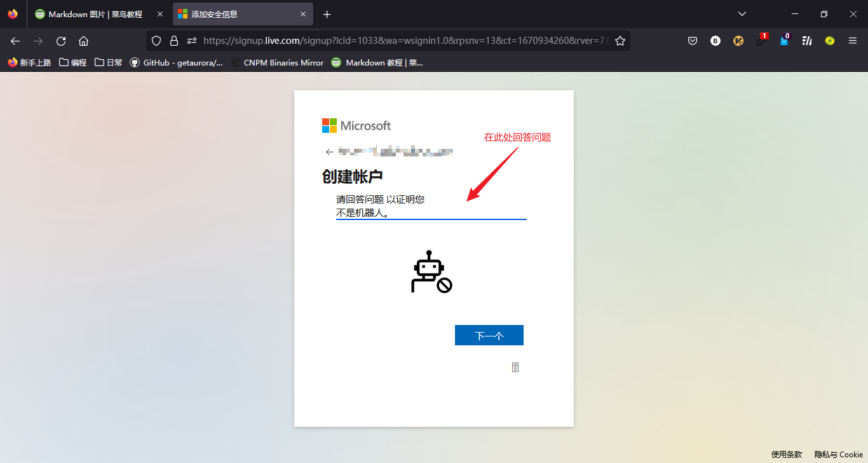868x463 pixels.
Task: Click the 下一个 button
Action: click(489, 335)
